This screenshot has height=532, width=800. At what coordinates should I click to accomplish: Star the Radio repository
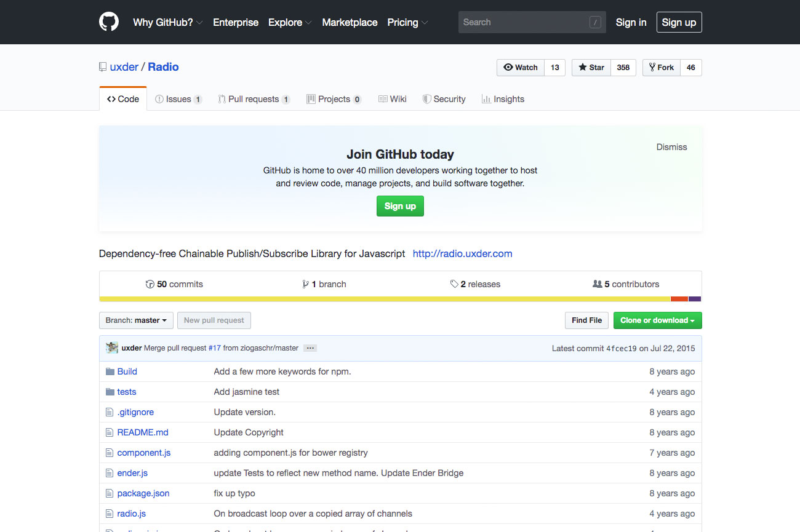coord(591,68)
